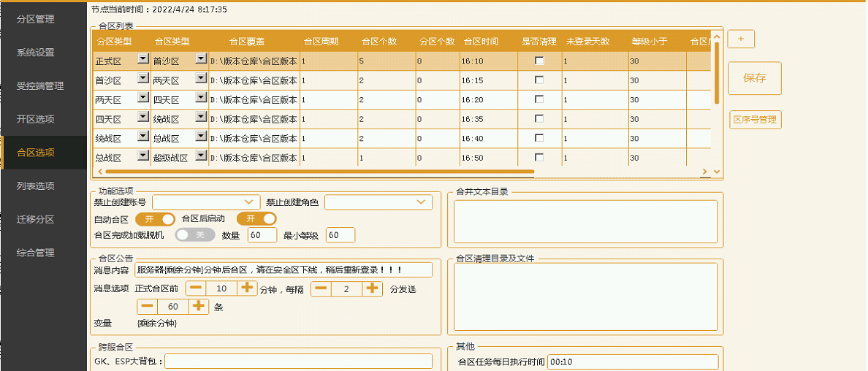The height and width of the screenshot is (371, 868).
Task: Decrease message count 条 with minus button
Action: pyautogui.click(x=148, y=307)
